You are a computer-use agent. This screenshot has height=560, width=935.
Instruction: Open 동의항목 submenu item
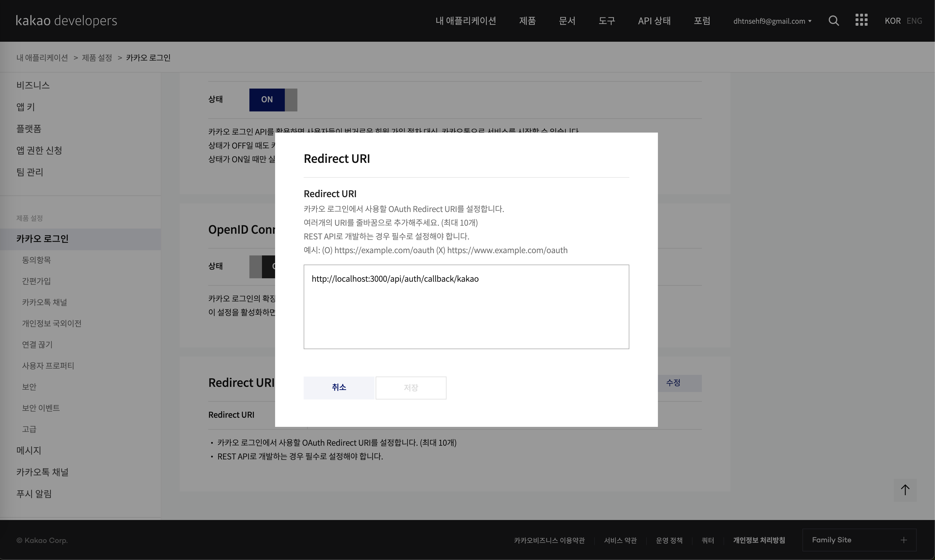click(x=36, y=260)
